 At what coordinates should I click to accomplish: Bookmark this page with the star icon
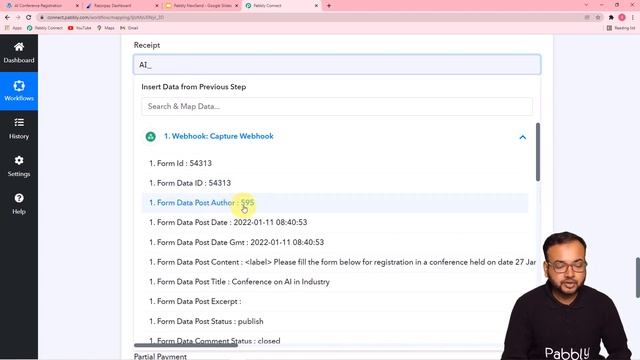tap(598, 18)
